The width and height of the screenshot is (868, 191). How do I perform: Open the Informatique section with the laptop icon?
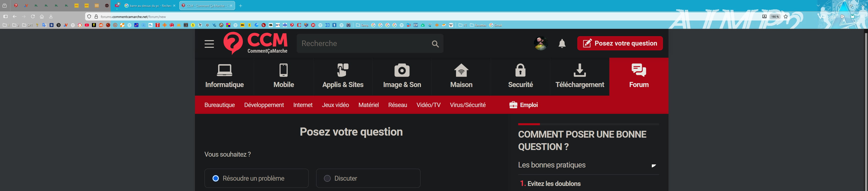click(x=225, y=76)
